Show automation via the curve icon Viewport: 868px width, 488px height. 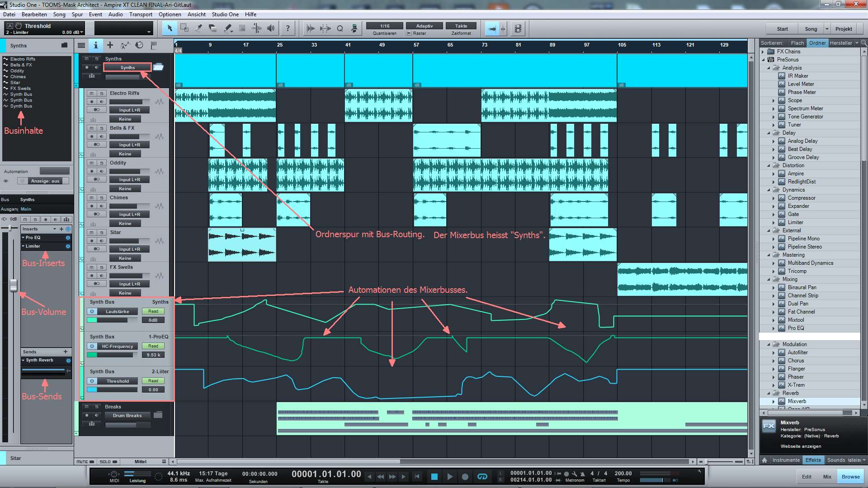(125, 45)
